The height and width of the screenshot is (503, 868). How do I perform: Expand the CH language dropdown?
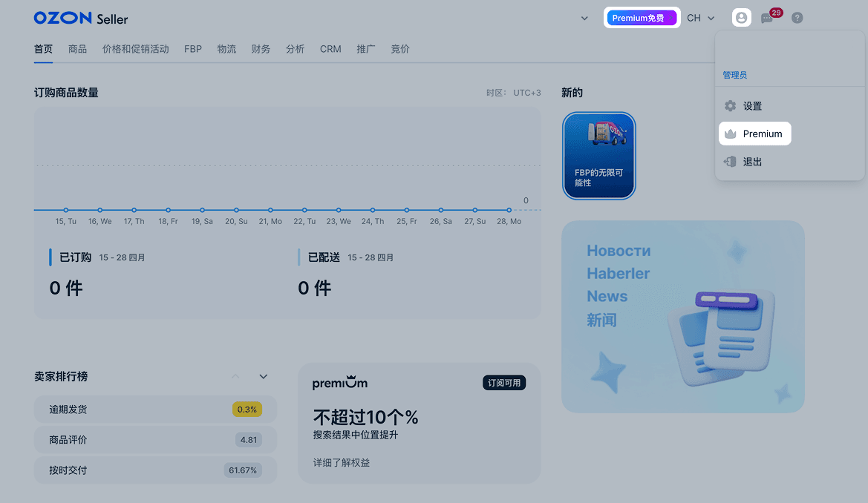701,19
